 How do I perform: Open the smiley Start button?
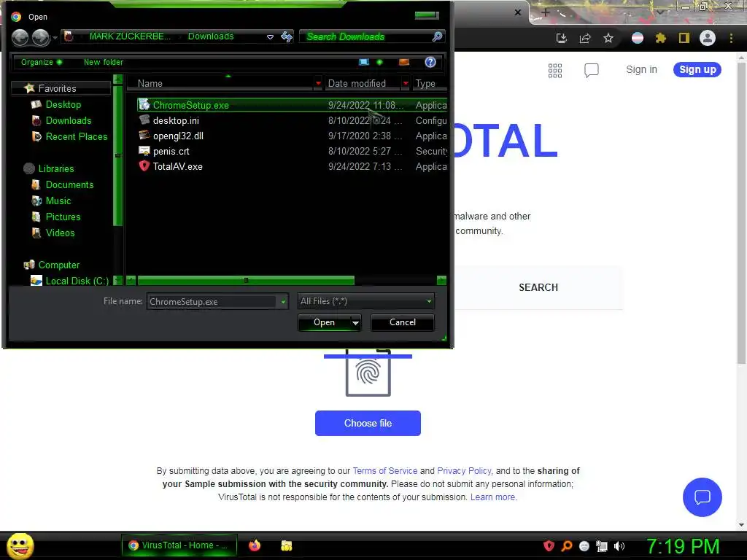[x=20, y=546]
